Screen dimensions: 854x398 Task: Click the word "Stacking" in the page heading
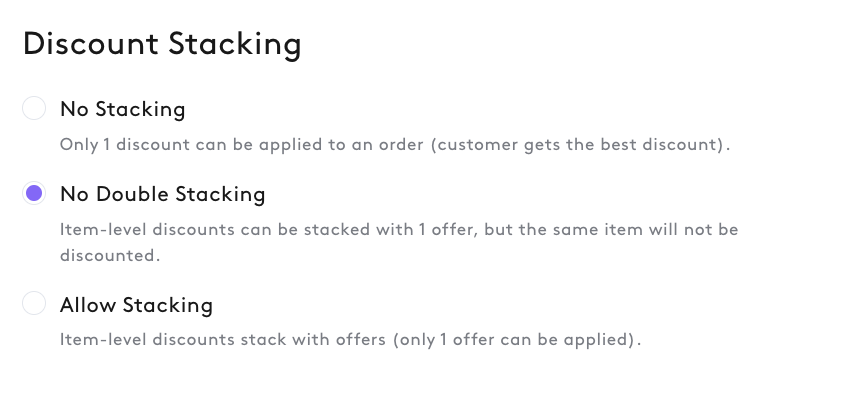(235, 45)
